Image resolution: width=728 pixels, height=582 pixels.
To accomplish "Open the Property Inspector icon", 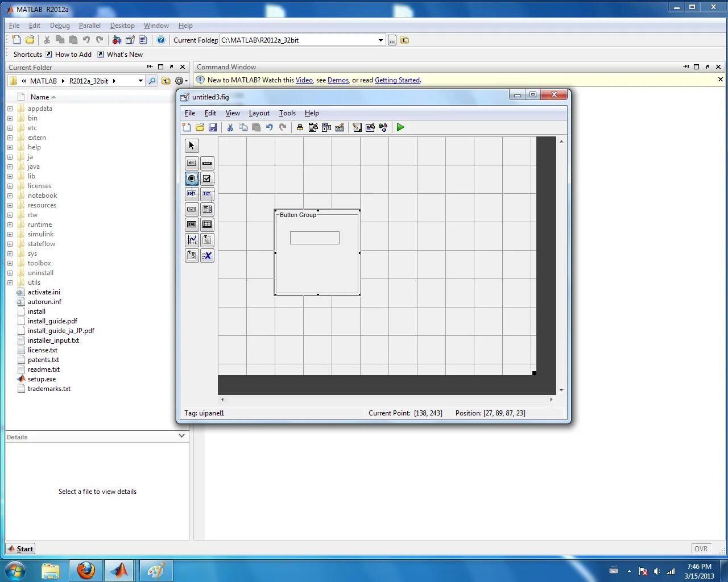I will (x=370, y=127).
